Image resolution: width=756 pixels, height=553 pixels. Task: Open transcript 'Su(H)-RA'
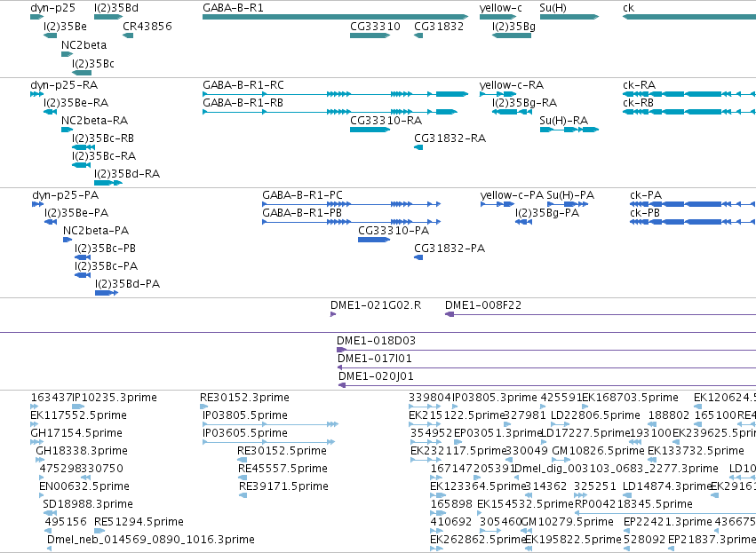tap(563, 121)
